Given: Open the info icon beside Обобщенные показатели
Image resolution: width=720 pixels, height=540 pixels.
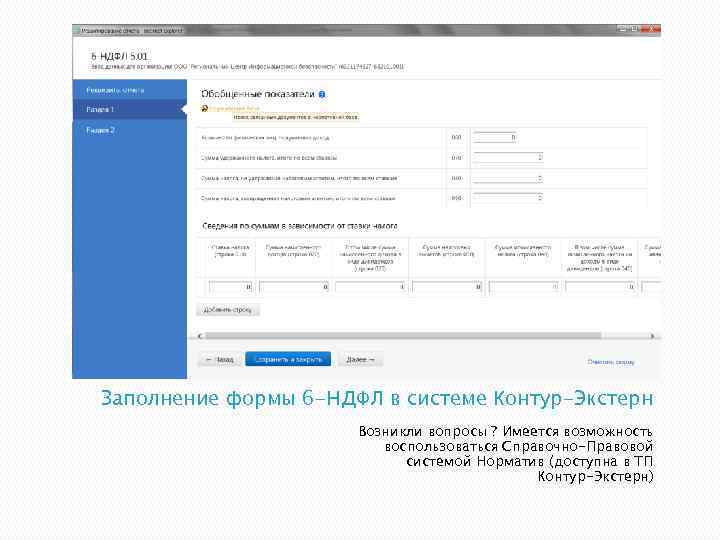Looking at the screenshot, I should pyautogui.click(x=322, y=95).
